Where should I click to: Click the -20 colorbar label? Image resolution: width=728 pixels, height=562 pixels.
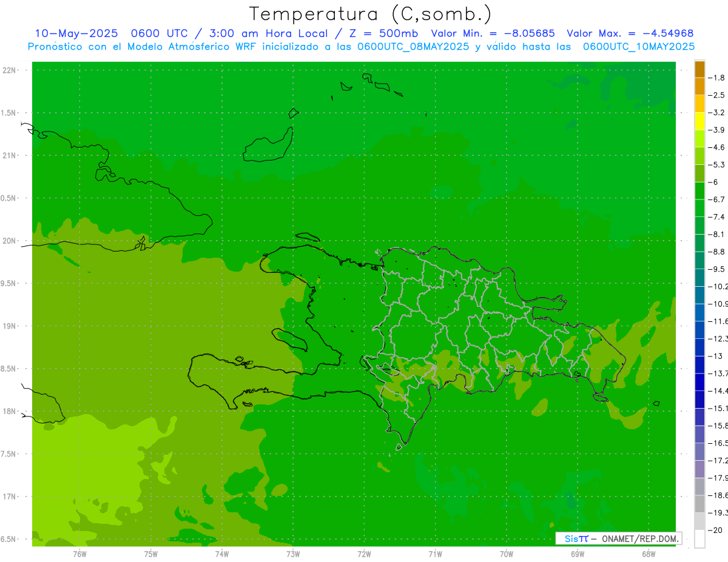716,530
